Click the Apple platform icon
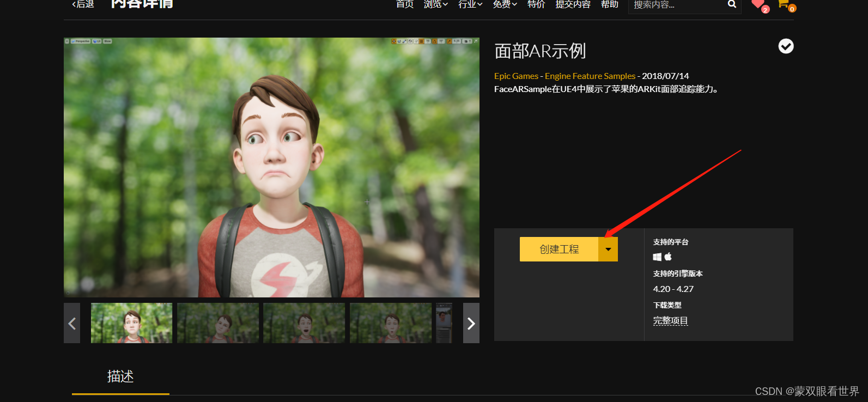 coord(668,257)
